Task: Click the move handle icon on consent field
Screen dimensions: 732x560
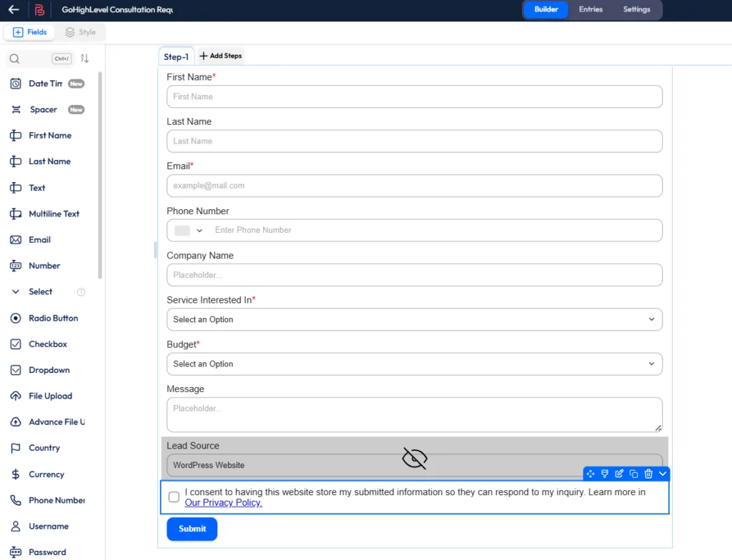Action: point(590,474)
